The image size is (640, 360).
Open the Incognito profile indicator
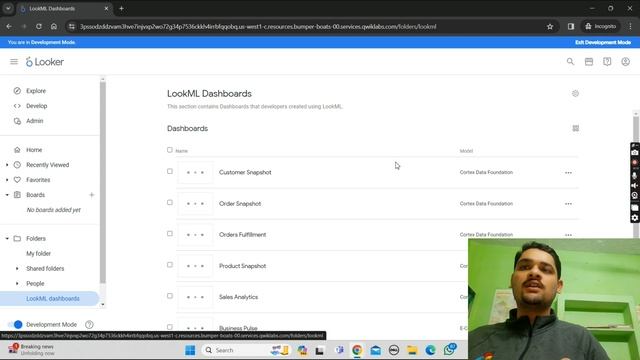(600, 27)
